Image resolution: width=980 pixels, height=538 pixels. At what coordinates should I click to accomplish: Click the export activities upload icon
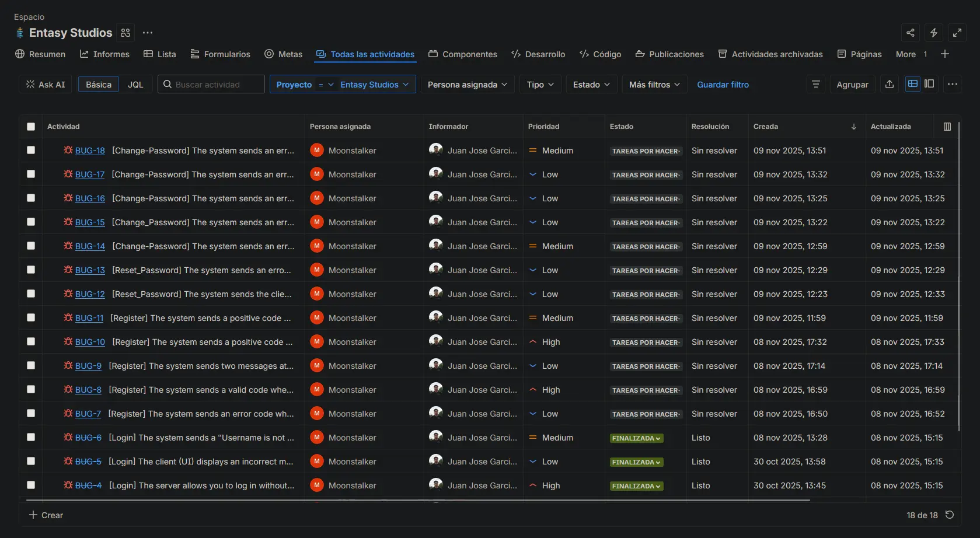[889, 84]
